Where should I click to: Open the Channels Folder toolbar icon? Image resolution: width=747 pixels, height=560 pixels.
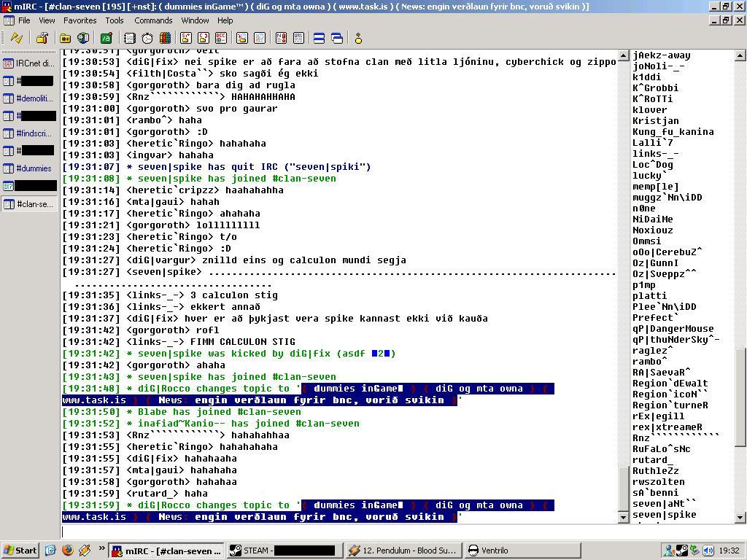coord(65,38)
